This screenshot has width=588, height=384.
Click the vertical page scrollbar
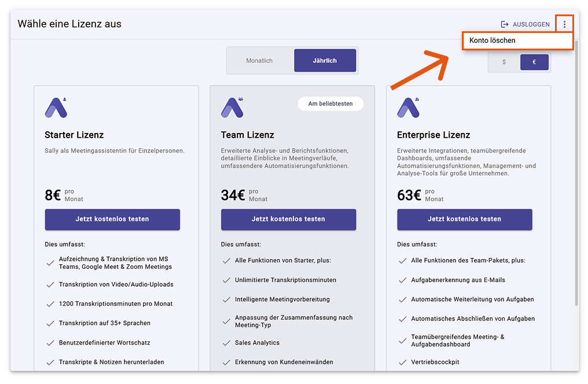(576, 173)
